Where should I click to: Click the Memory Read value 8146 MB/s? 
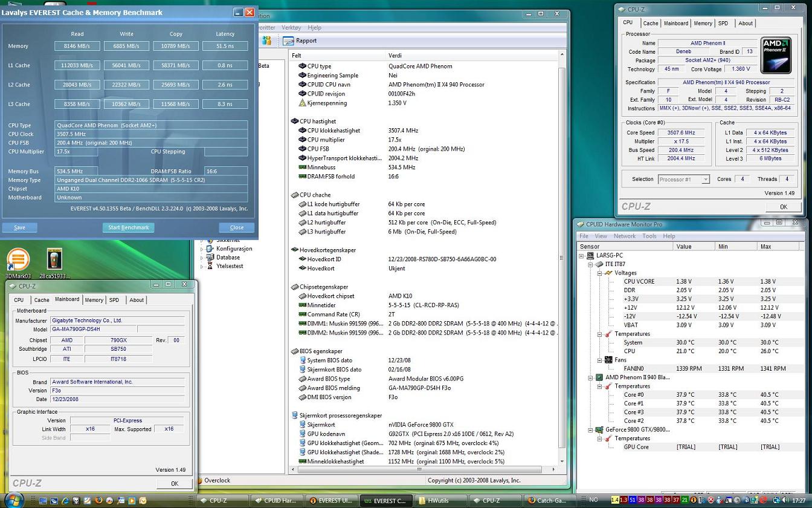[77, 46]
